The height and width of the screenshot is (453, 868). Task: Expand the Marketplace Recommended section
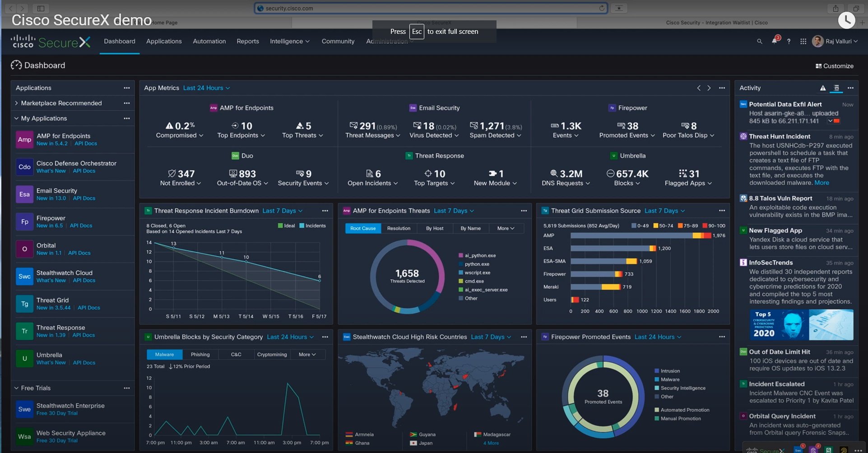pyautogui.click(x=17, y=103)
